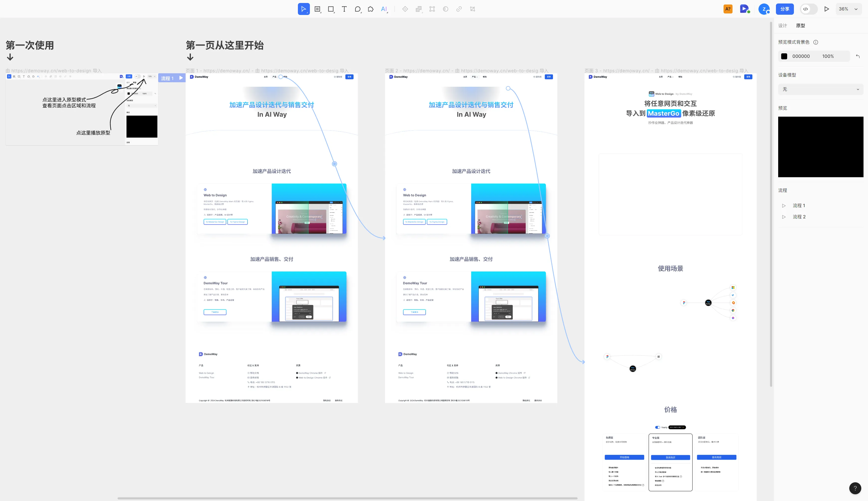868x501 pixels.
Task: Click the connection node at 页面 2 top
Action: (508, 88)
